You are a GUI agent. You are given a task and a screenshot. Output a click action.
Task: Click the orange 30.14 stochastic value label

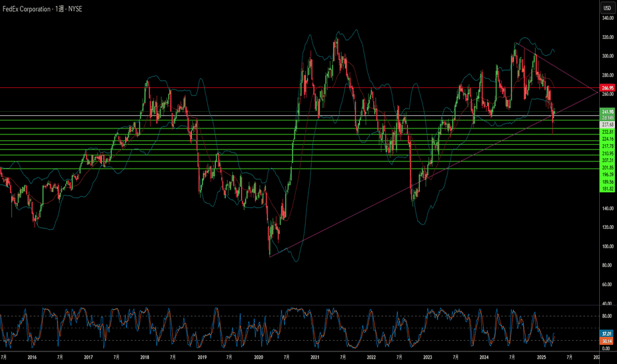pyautogui.click(x=606, y=341)
